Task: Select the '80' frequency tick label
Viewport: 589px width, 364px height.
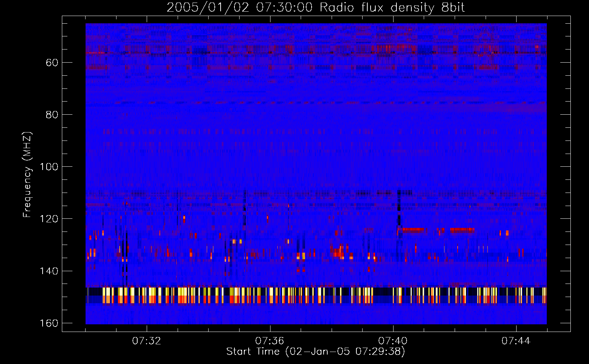Action: [x=52, y=115]
